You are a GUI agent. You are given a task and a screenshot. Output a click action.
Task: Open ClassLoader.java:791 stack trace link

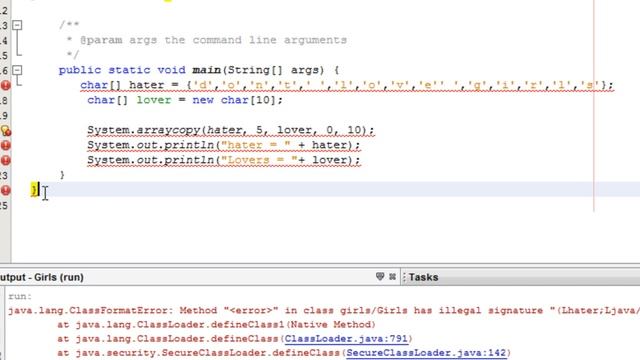346,339
